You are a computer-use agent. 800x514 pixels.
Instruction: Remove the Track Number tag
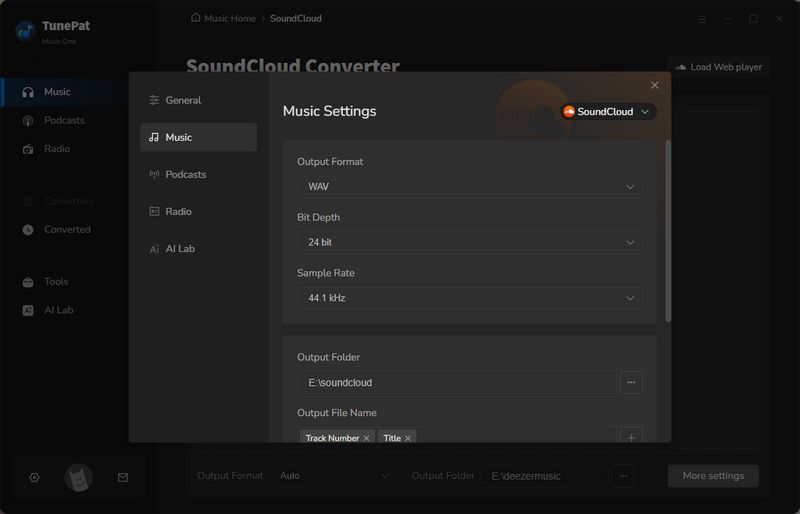tap(367, 438)
